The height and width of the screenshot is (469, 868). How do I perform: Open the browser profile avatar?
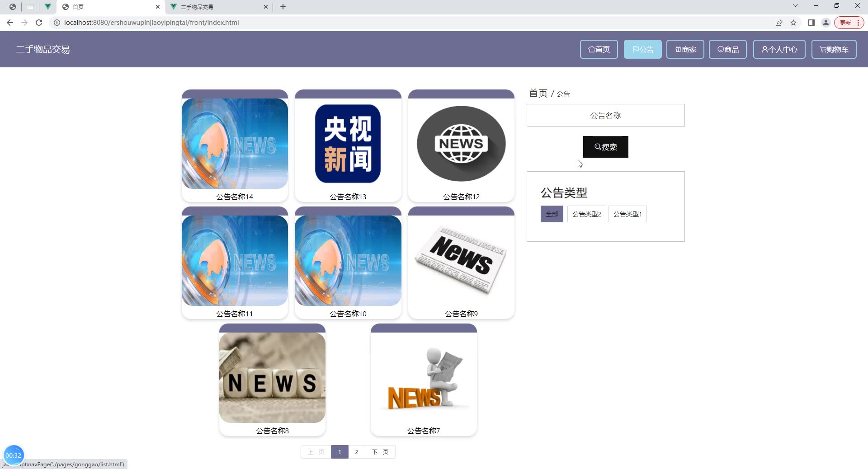tap(826, 23)
